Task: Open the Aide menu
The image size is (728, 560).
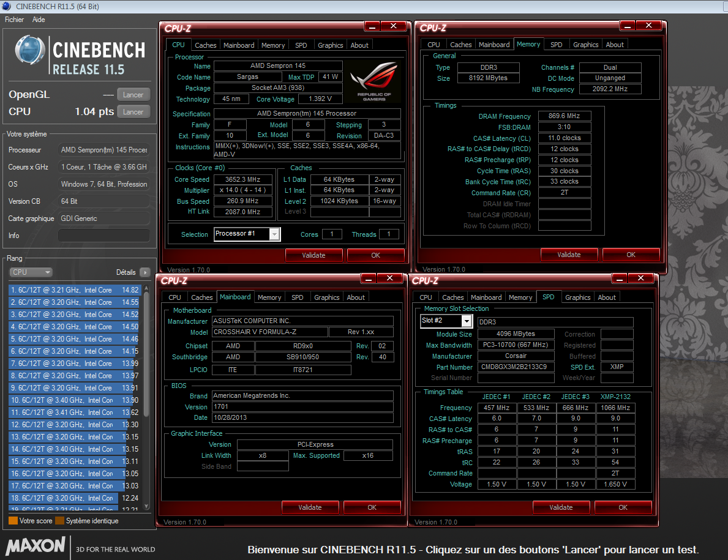Action: (x=39, y=20)
